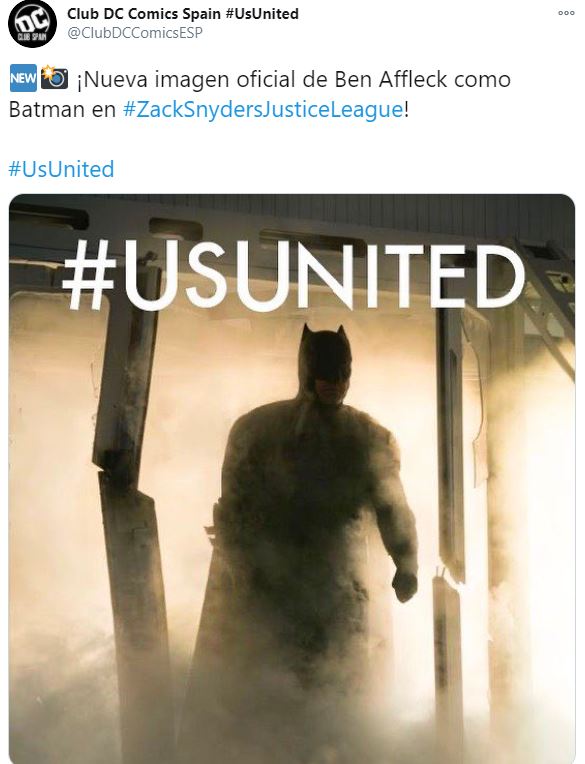This screenshot has height=764, width=585.
Task: Click the metal ladder in the photo corner
Action: pos(546,302)
